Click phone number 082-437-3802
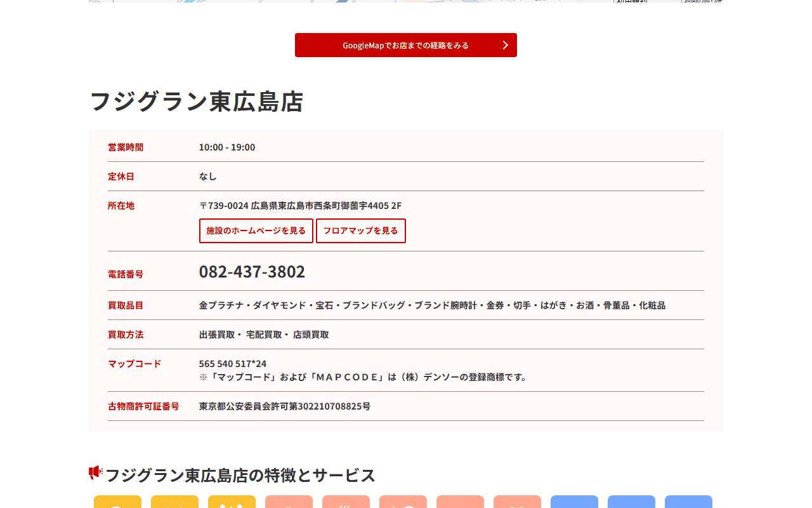The image size is (812, 508). (x=252, y=272)
